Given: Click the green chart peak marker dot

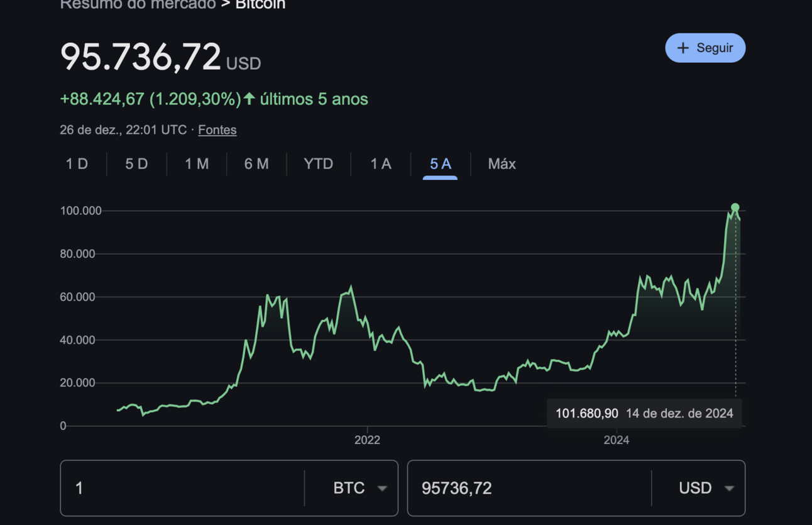Looking at the screenshot, I should point(735,207).
